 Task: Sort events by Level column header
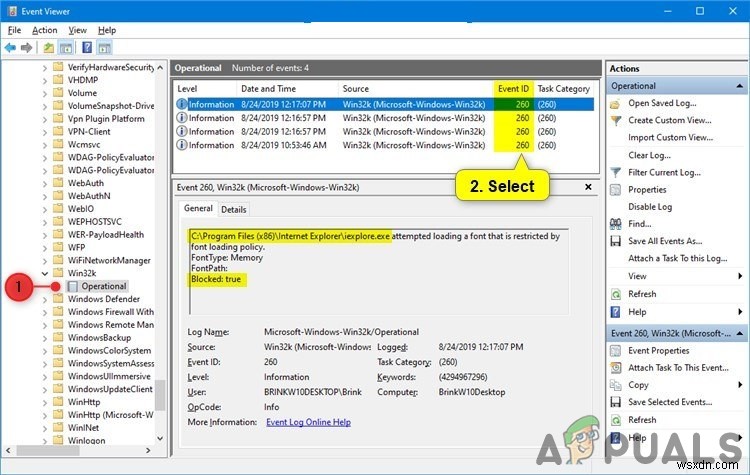(x=205, y=88)
